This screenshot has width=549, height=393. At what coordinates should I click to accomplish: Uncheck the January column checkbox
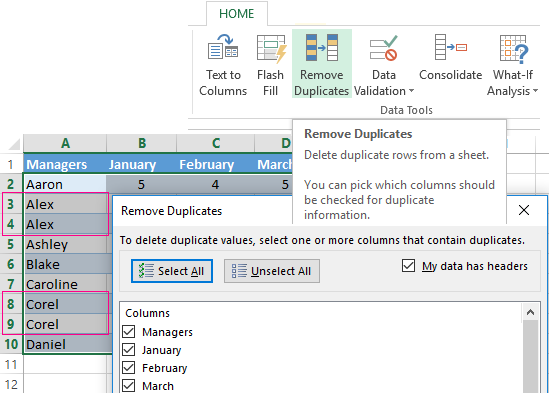(x=129, y=349)
